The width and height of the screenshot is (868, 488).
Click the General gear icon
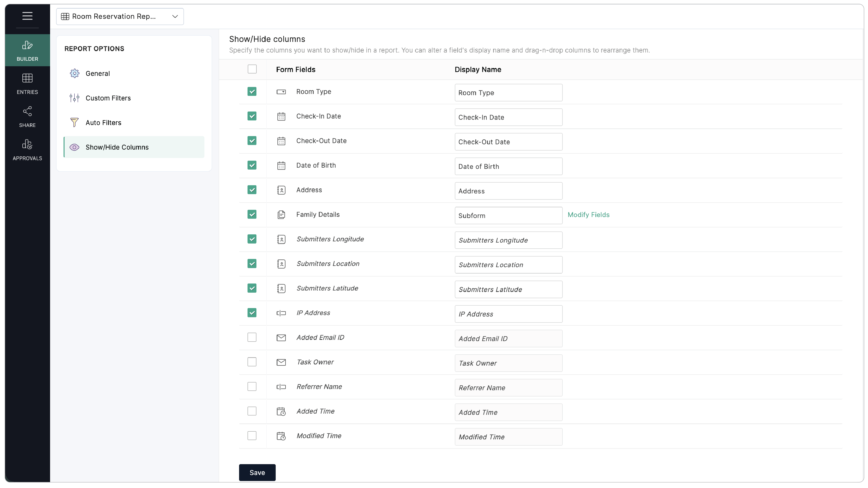pos(74,73)
